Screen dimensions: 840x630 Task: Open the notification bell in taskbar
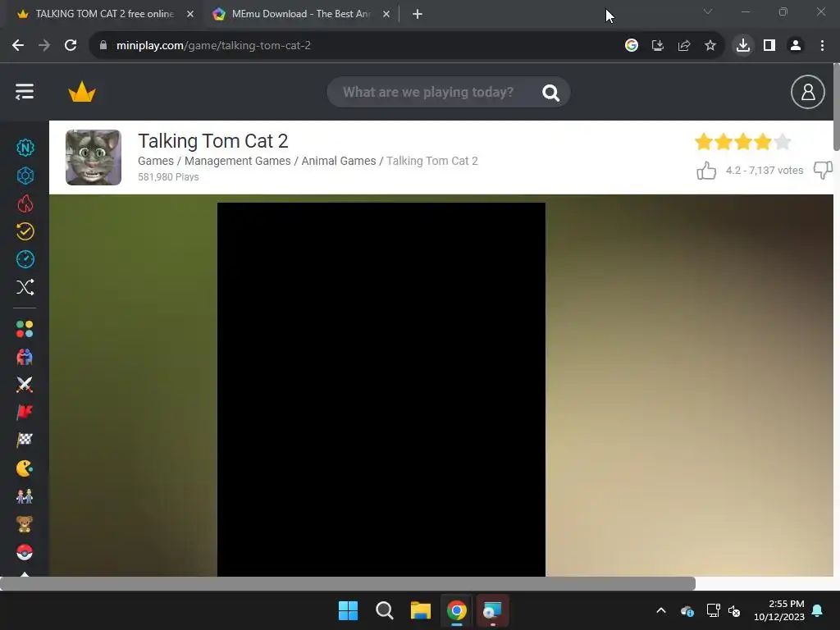click(818, 610)
